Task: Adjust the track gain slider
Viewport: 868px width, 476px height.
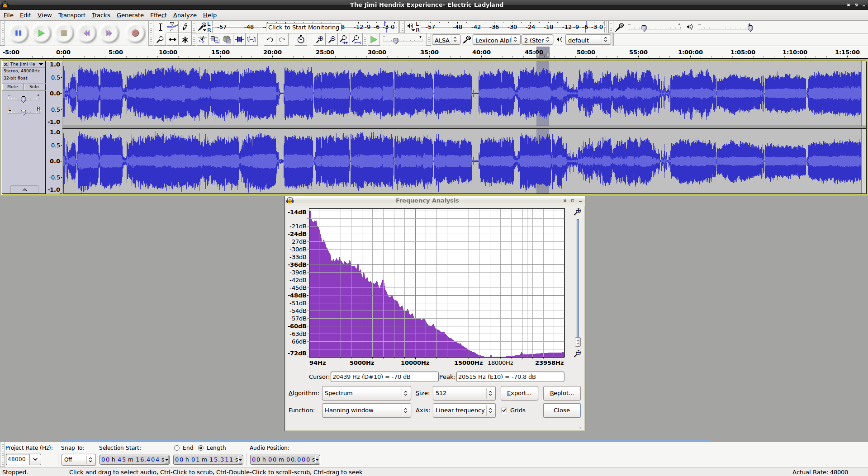Action: click(24, 99)
